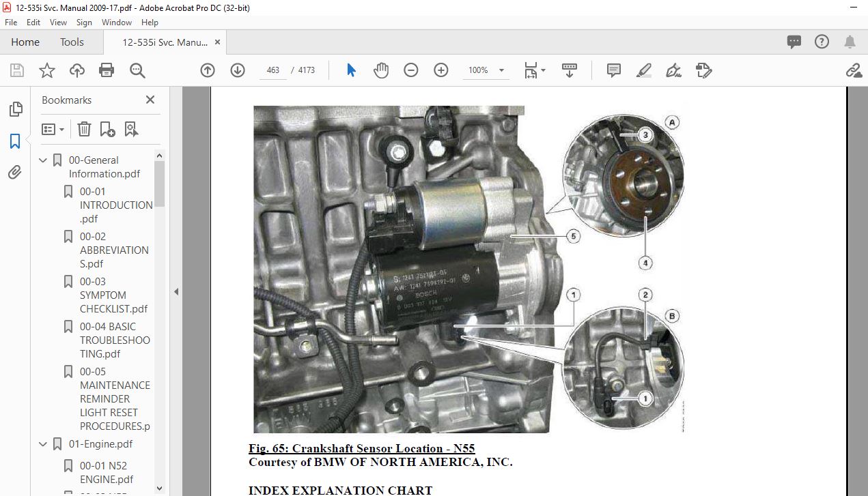Image resolution: width=868 pixels, height=496 pixels.
Task: Zoom out with the minus button
Action: tap(410, 70)
